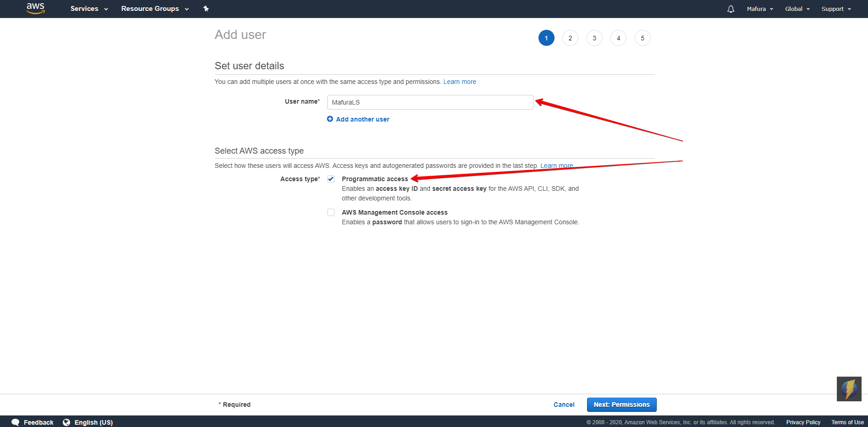Click the plus icon beside Add another user

330,119
